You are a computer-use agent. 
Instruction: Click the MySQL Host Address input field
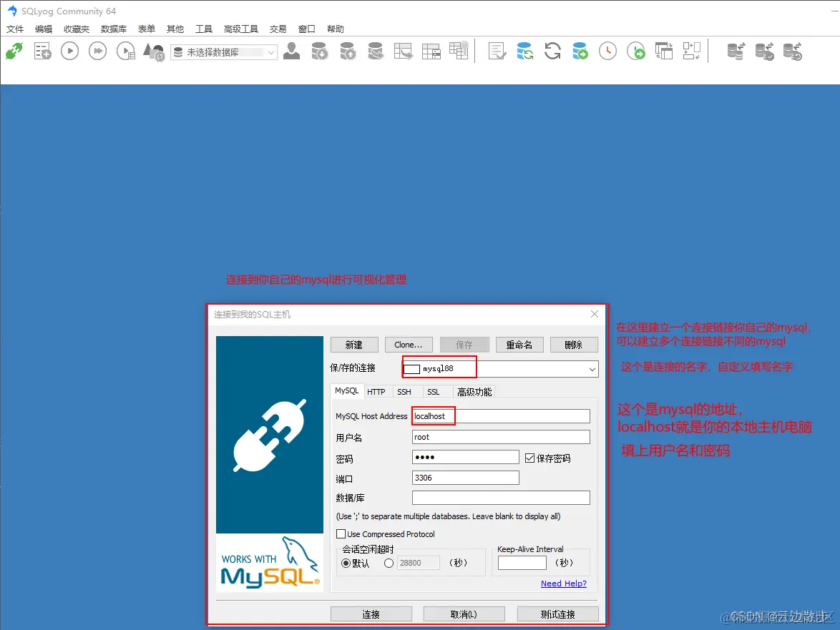(501, 416)
